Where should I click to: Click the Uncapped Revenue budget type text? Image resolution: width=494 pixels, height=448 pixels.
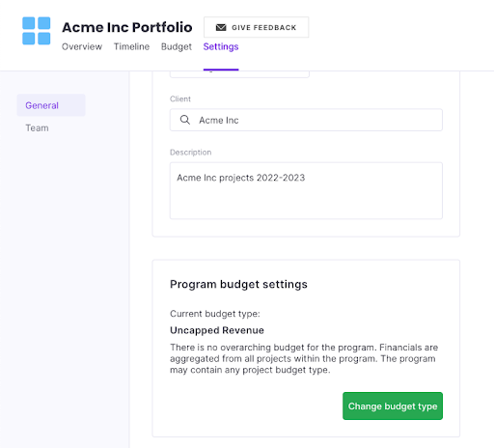[217, 330]
